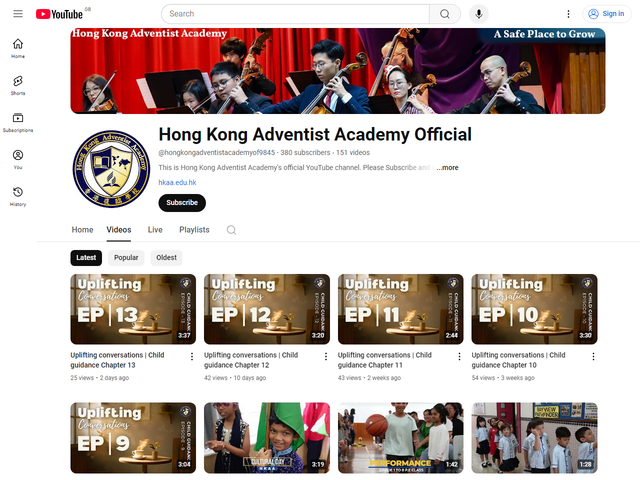The width and height of the screenshot is (640, 480).
Task: Open the top-right settings dots menu
Action: pyautogui.click(x=568, y=14)
